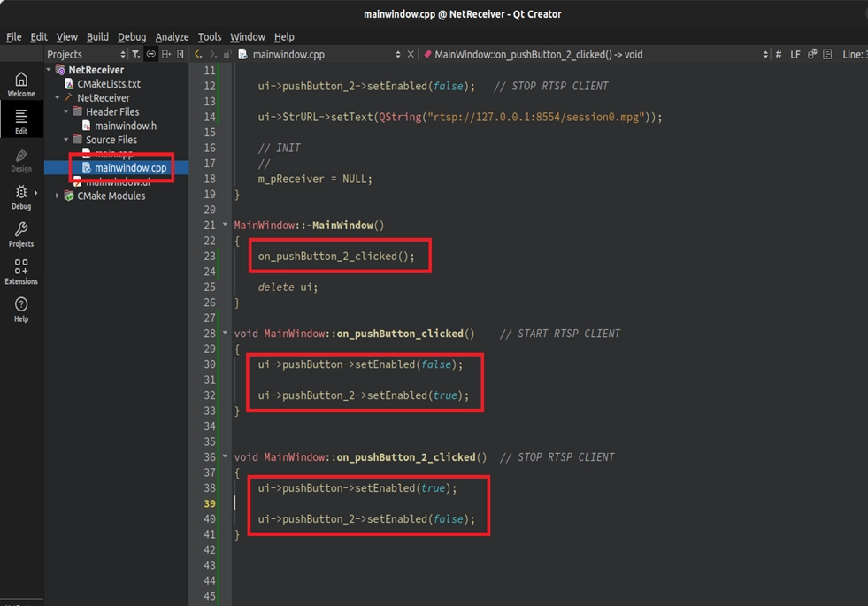Toggle synchronize with editor link icon
The image size is (868, 606).
[150, 54]
